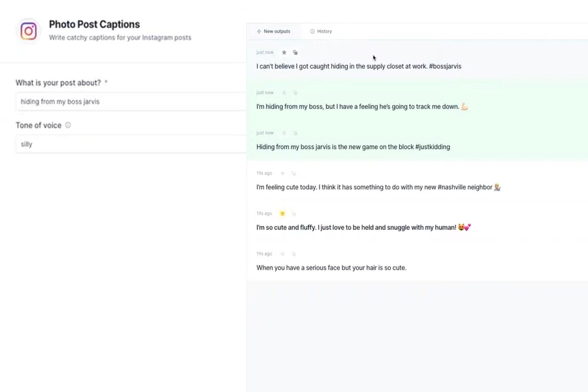Image resolution: width=588 pixels, height=392 pixels.
Task: Open the Tone of voice info tooltip icon
Action: pos(68,125)
